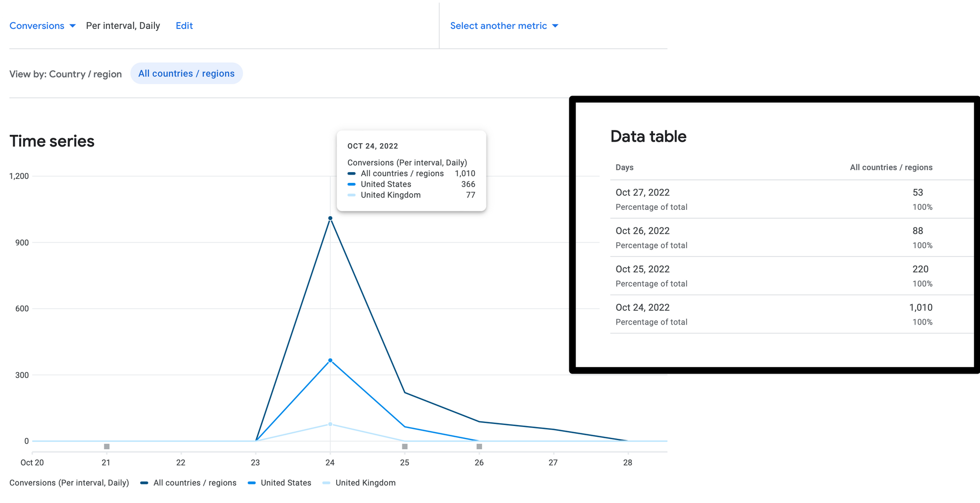
Task: Click the United Kingdom data point on Oct 24
Action: pyautogui.click(x=330, y=424)
